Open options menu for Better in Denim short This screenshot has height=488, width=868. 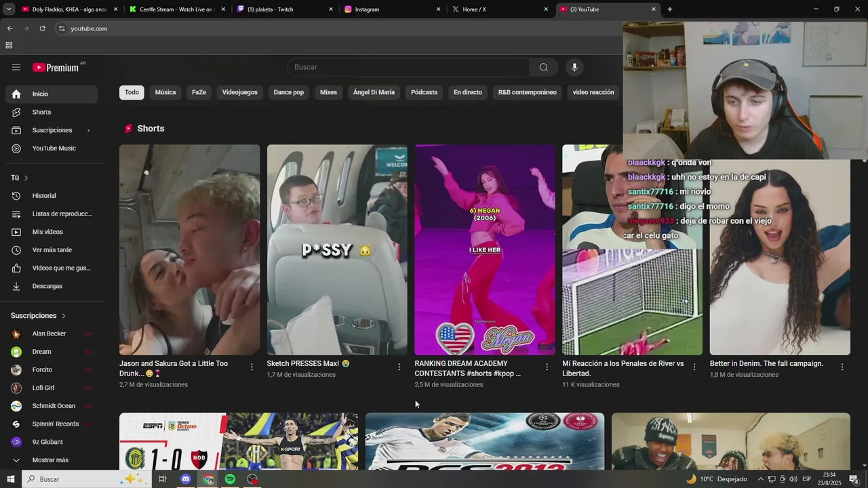[x=842, y=367]
